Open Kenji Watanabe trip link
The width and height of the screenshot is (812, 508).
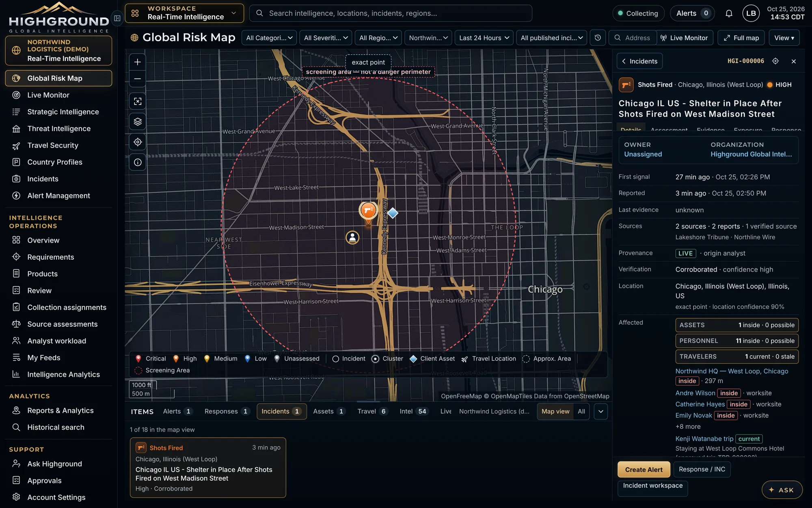[704, 439]
